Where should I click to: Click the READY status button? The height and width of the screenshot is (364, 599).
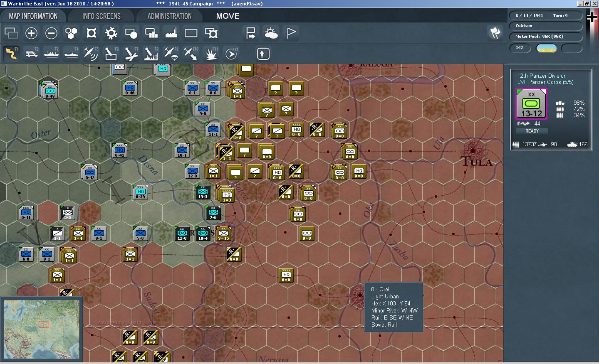click(532, 131)
